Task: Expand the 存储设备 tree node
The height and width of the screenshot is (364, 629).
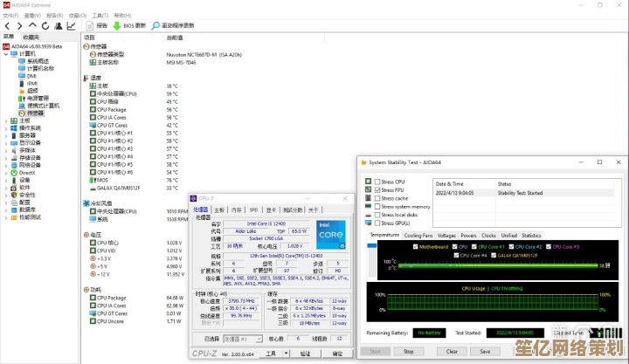Action: click(x=6, y=157)
